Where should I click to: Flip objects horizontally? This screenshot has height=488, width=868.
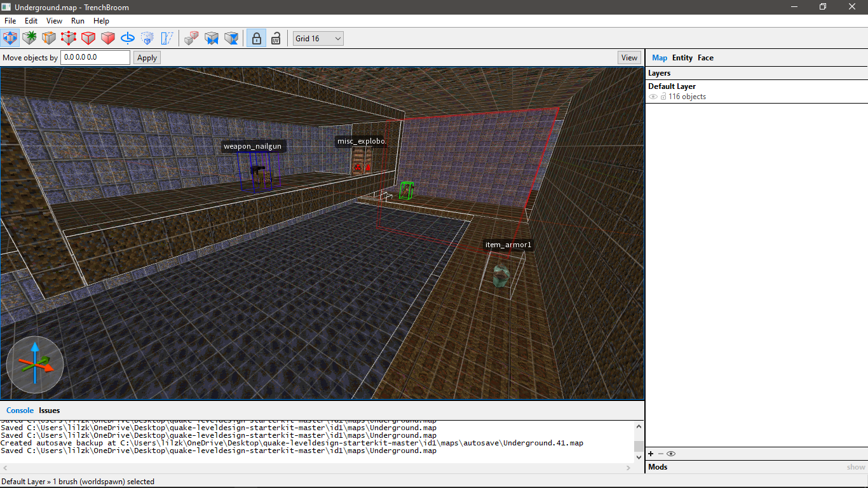click(211, 38)
